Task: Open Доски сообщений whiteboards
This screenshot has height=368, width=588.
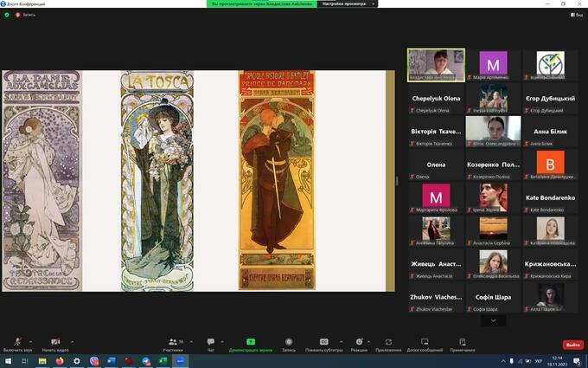Action: point(425,345)
